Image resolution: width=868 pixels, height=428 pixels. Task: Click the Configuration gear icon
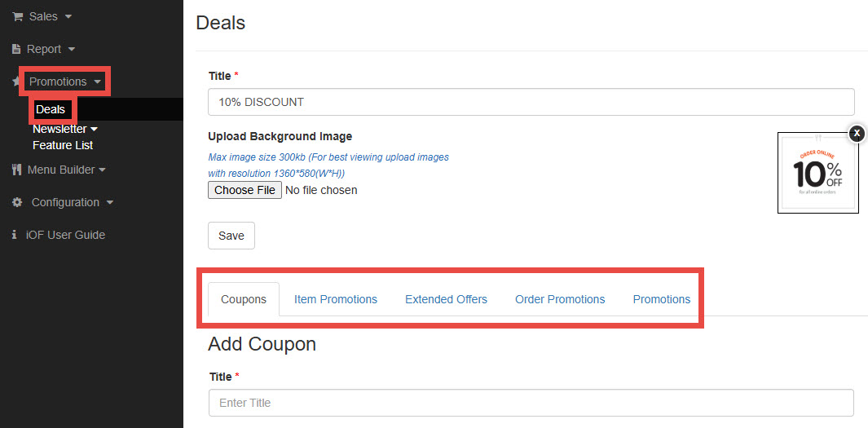[17, 202]
